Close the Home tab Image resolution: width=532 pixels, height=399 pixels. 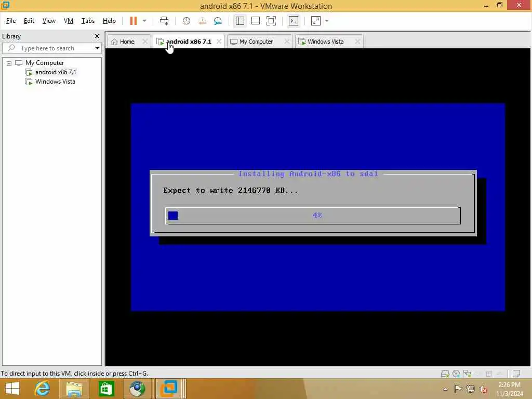pyautogui.click(x=145, y=42)
